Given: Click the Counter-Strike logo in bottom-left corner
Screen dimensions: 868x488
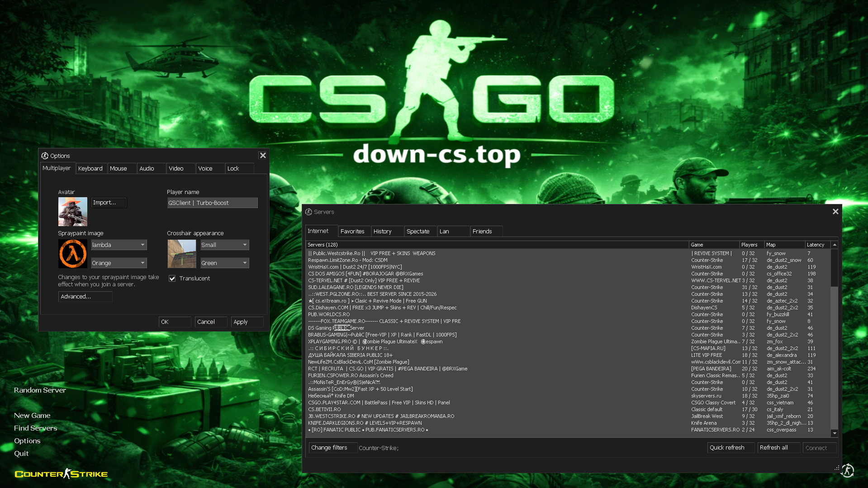Looking at the screenshot, I should point(61,474).
